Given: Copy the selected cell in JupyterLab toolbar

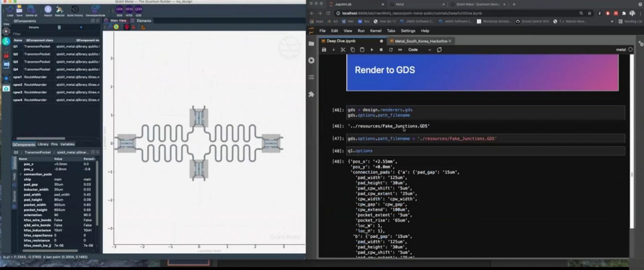Looking at the screenshot, I should click(353, 50).
